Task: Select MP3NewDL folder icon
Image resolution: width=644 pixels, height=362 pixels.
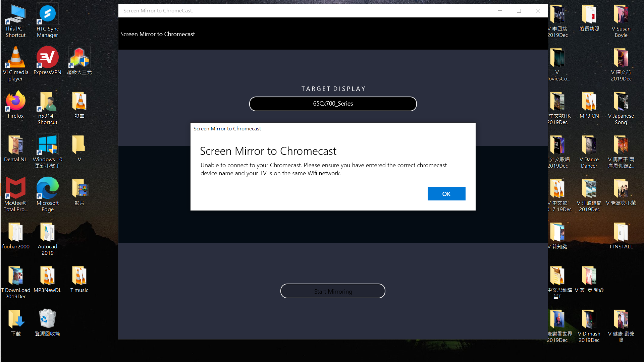Action: pyautogui.click(x=47, y=279)
